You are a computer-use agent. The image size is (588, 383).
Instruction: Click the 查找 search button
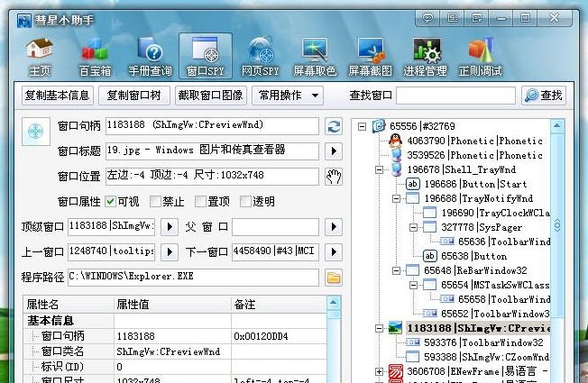[544, 96]
